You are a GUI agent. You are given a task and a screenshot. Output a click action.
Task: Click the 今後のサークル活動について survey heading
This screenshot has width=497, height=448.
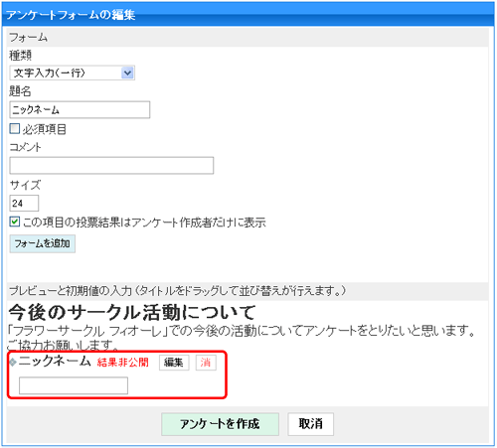click(x=132, y=312)
